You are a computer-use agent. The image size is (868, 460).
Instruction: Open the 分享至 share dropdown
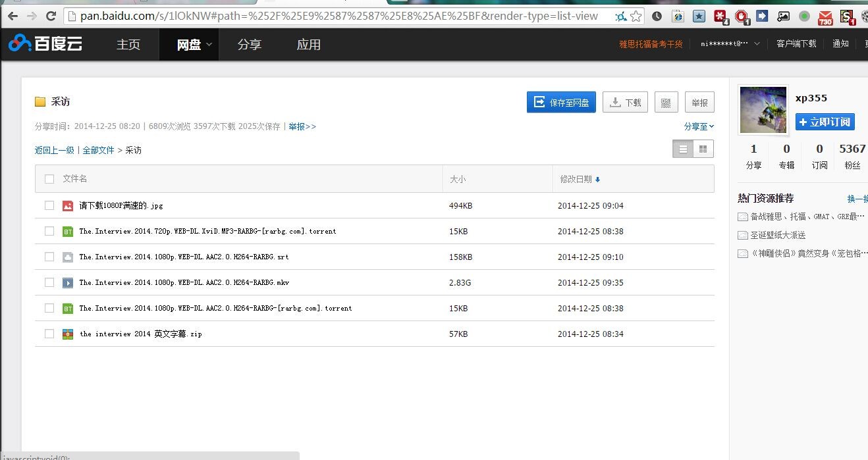pyautogui.click(x=699, y=126)
